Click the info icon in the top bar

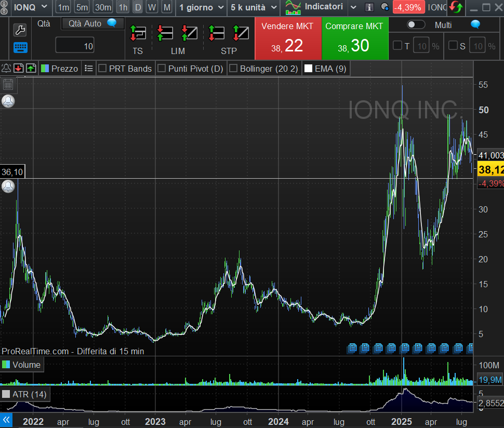(369, 7)
